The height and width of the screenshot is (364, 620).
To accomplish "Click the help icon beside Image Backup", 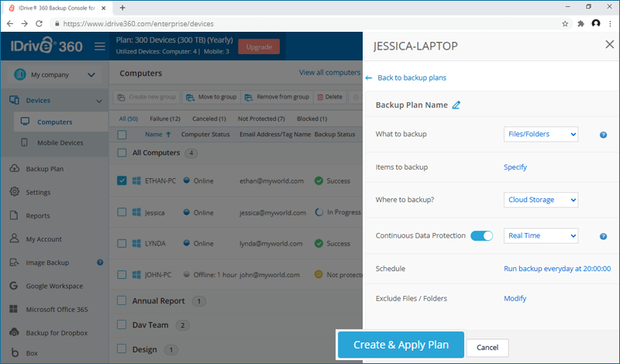I will point(100,263).
